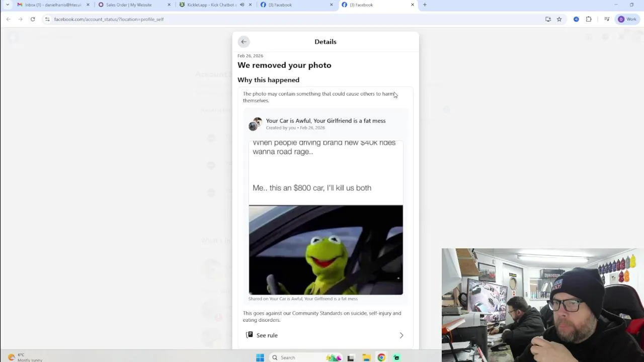This screenshot has width=644, height=362.
Task: Open the tab search dropdown
Action: pos(8,5)
